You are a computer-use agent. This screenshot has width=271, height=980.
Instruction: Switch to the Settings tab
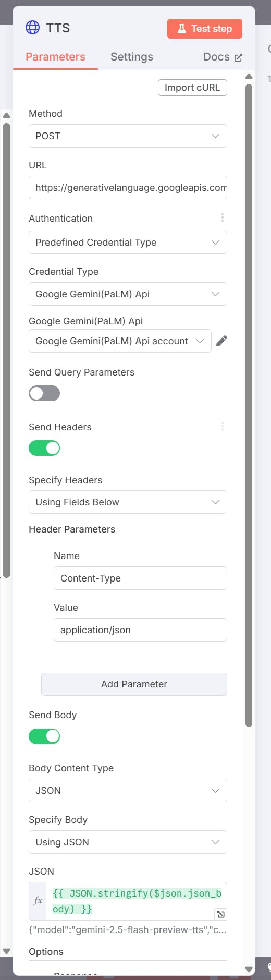point(132,57)
